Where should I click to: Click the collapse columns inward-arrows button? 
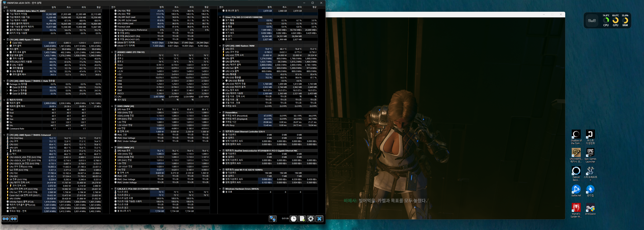pyautogui.click(x=14, y=219)
